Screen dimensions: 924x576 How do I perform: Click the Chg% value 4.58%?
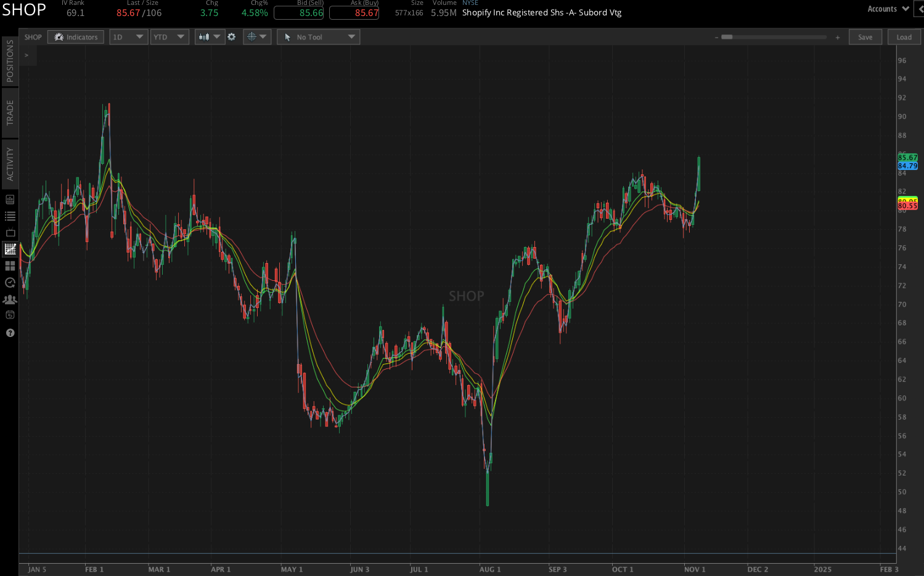coord(255,13)
